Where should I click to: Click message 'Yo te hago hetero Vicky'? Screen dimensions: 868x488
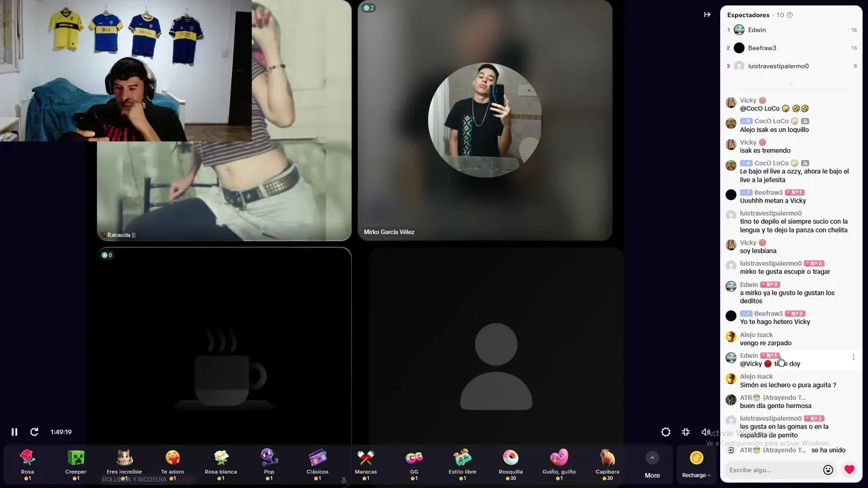click(x=775, y=322)
